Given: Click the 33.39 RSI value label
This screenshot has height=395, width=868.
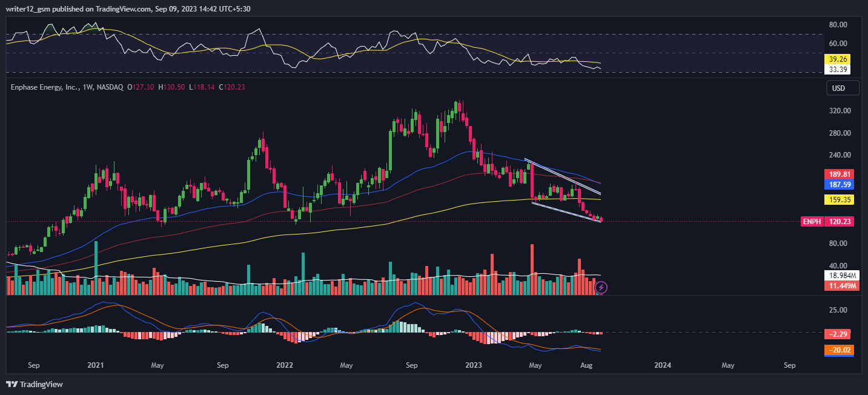Looking at the screenshot, I should coord(837,70).
